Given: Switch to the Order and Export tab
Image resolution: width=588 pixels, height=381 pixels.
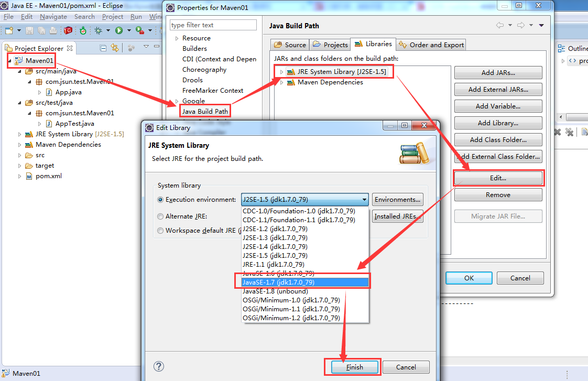Looking at the screenshot, I should (x=431, y=45).
